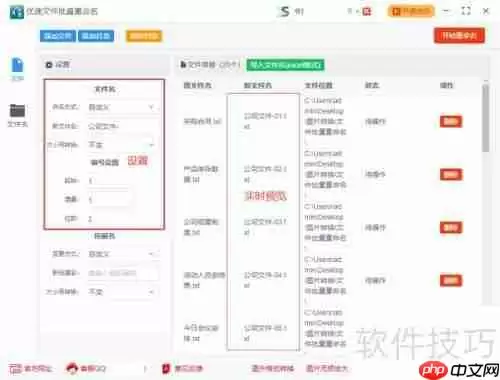The width and height of the screenshot is (500, 380).
Task: Click the first blue add-files button
Action: point(58,36)
